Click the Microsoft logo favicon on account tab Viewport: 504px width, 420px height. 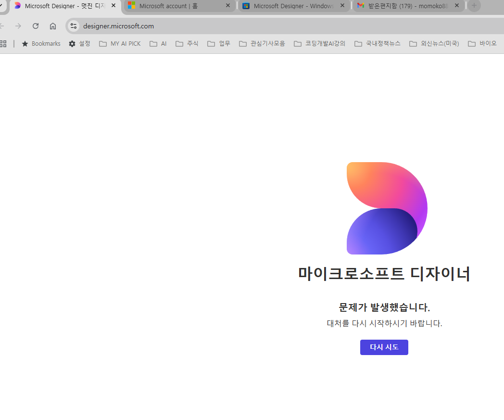tap(131, 5)
